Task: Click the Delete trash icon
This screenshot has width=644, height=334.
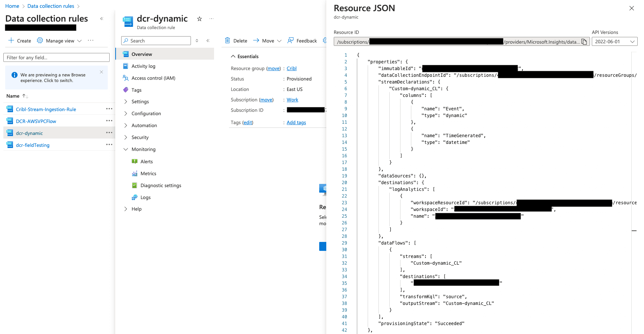Action: 227,41
